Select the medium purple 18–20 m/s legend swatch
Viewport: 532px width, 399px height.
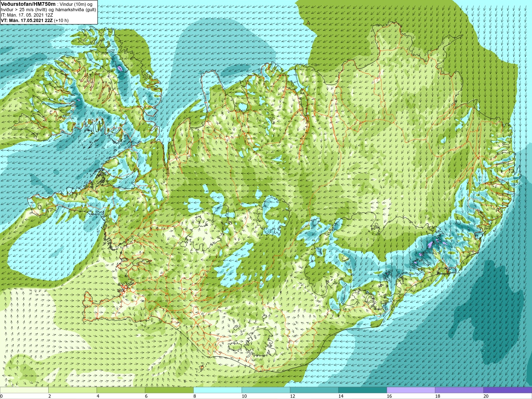tap(459, 390)
